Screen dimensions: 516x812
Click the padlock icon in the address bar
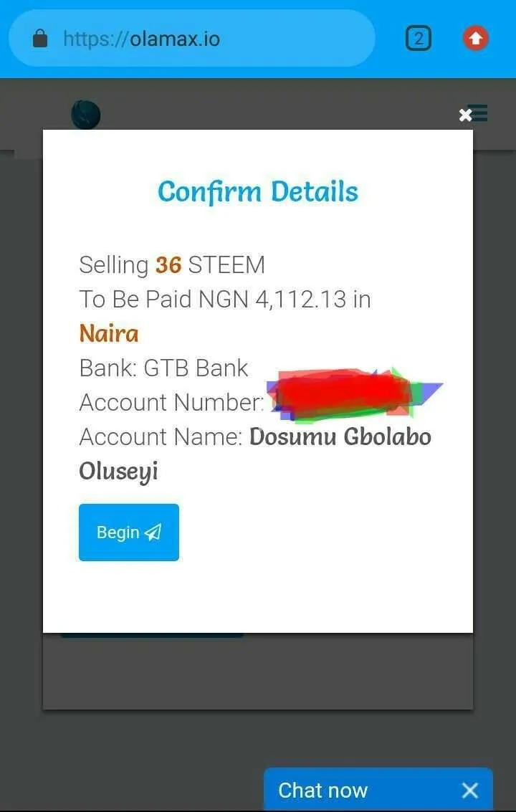point(40,38)
